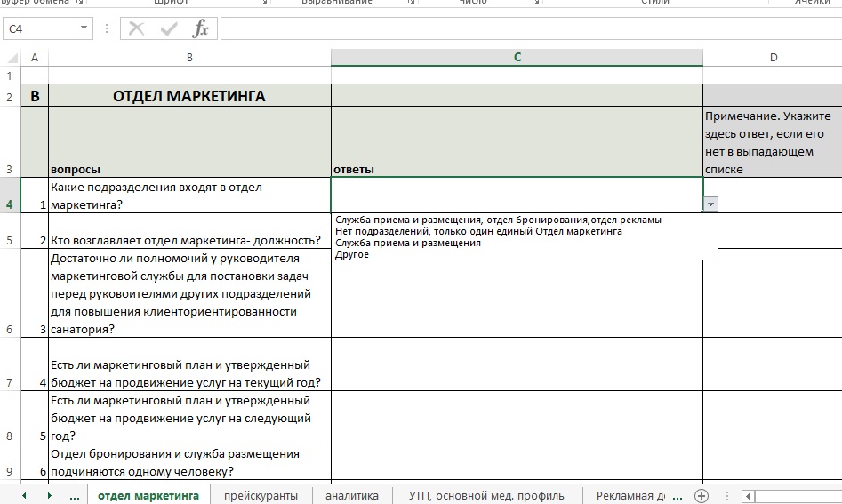Open the Name Box dropdown arrow
Image resolution: width=842 pixels, height=504 pixels.
[x=84, y=28]
